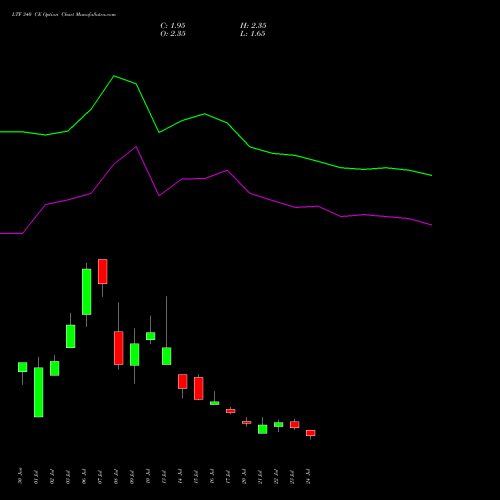Click the close value C: 1.95
The height and width of the screenshot is (500, 500).
click(173, 26)
